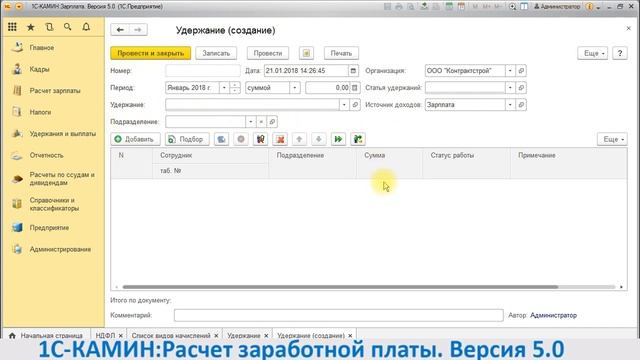Click the last green table toolbar icon
Image resolution: width=640 pixels, height=360 pixels.
(x=358, y=139)
